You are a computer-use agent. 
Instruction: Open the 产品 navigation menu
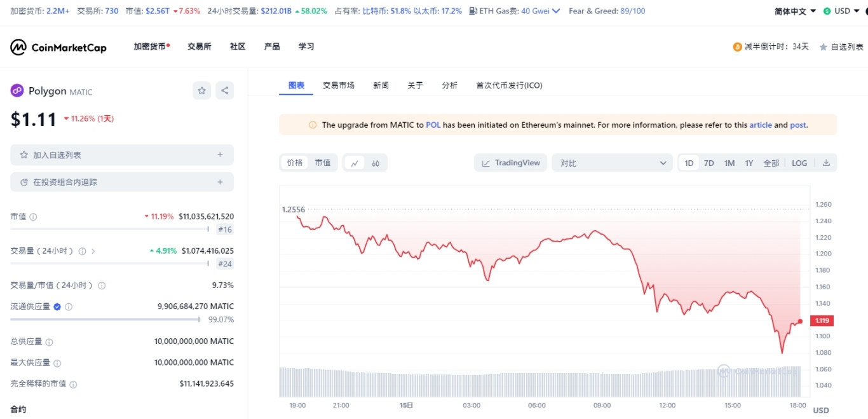coord(272,46)
